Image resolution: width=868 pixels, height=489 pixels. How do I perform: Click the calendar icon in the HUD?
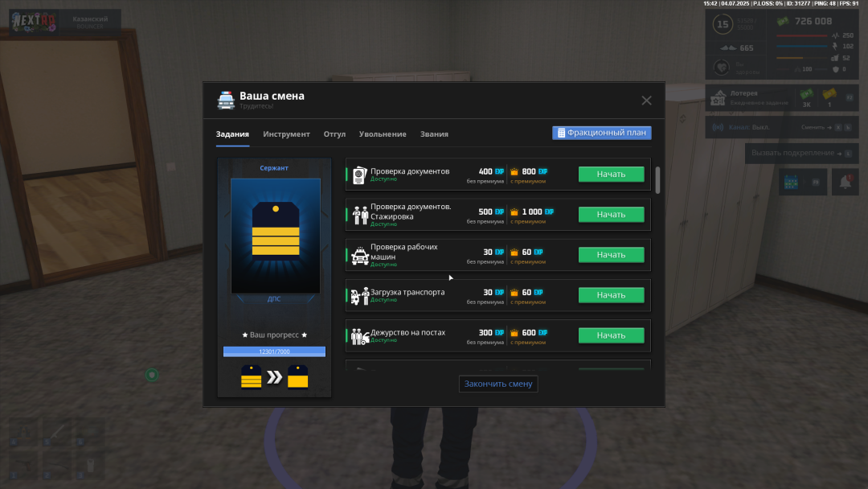click(791, 183)
